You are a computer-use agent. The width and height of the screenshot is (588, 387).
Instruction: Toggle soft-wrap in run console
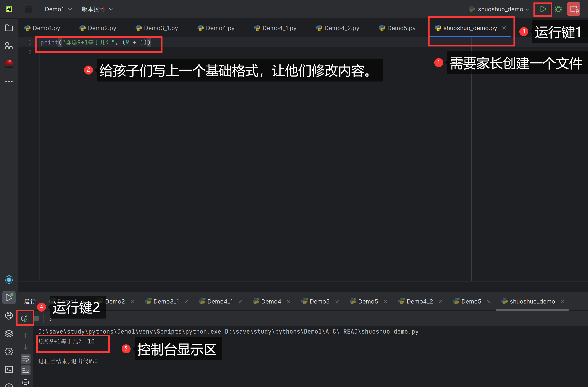(x=25, y=359)
